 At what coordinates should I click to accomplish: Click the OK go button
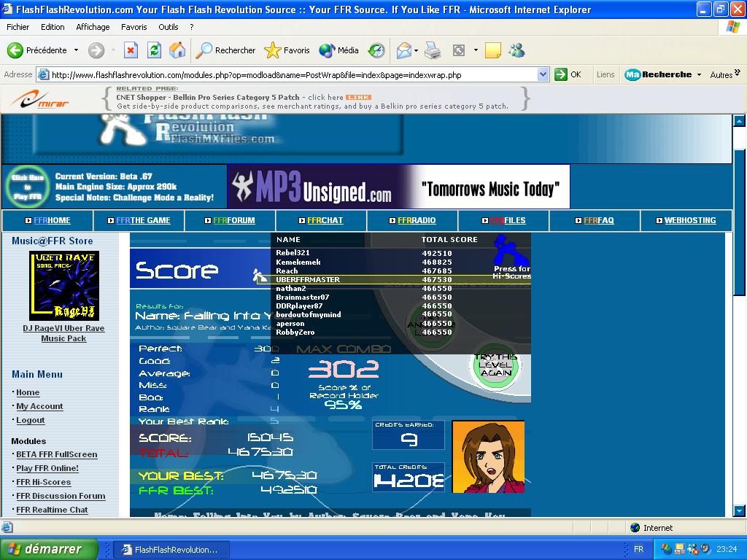coord(568,75)
